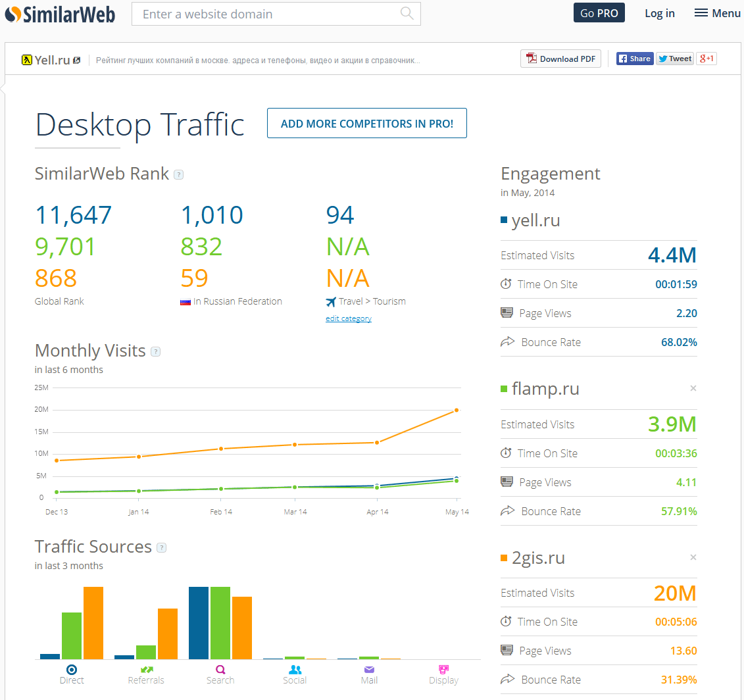
Task: Focus the website domain search field
Action: click(x=276, y=14)
